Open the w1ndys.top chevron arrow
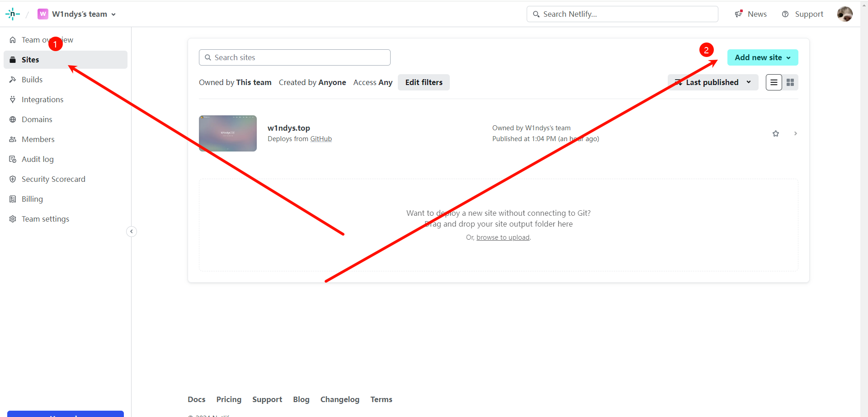Image resolution: width=868 pixels, height=417 pixels. (x=796, y=133)
